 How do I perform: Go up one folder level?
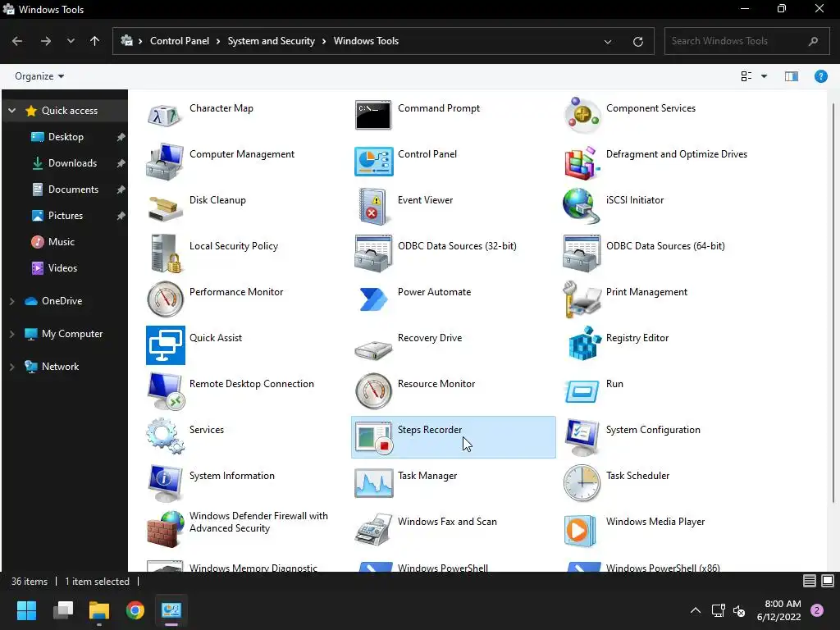[x=95, y=41]
